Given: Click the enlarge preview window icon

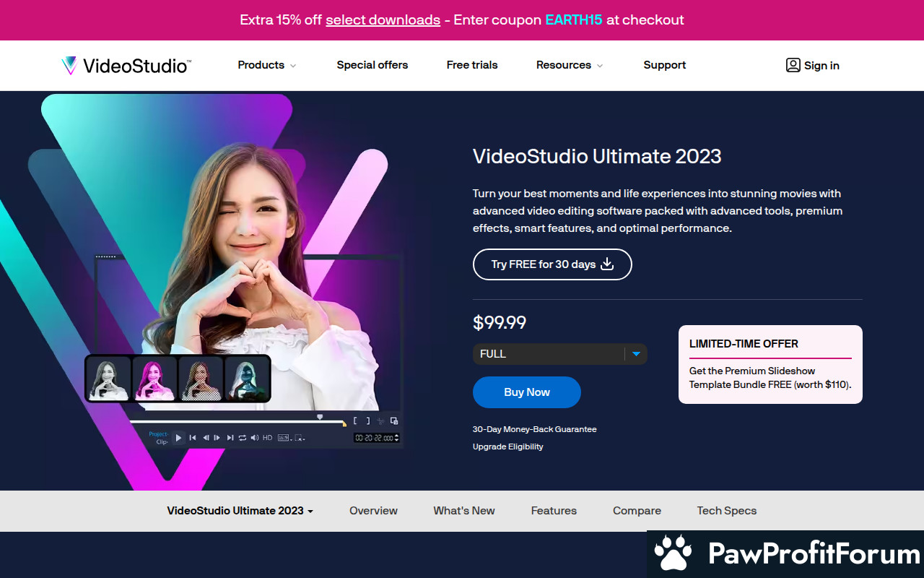Looking at the screenshot, I should coord(394,420).
